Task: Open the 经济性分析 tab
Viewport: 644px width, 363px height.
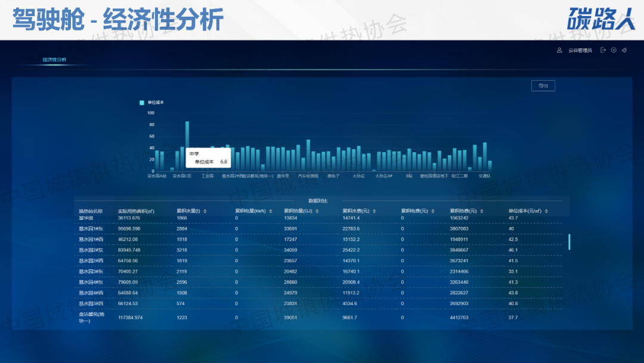Action: pos(54,60)
